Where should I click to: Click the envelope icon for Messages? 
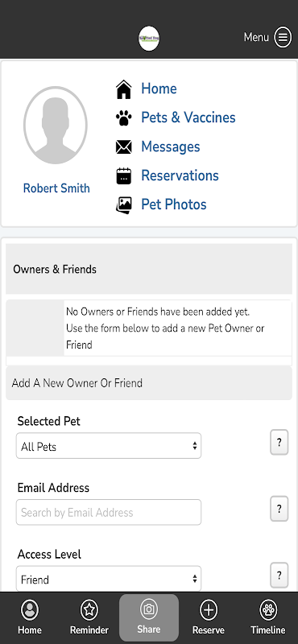[124, 147]
